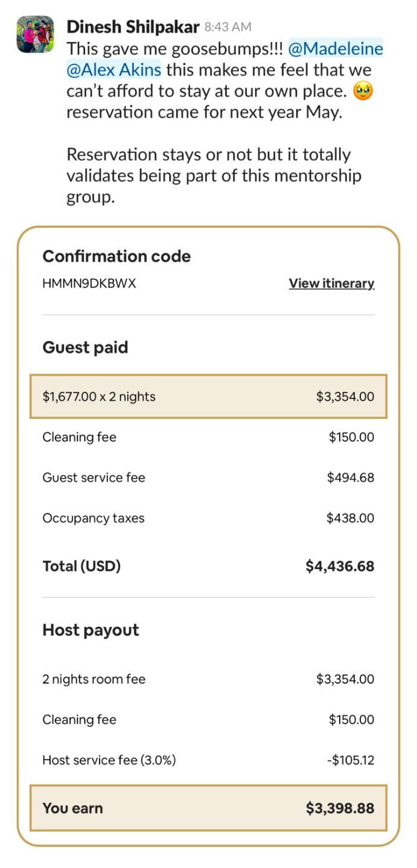Click the Guest paid heading

pyautogui.click(x=85, y=348)
